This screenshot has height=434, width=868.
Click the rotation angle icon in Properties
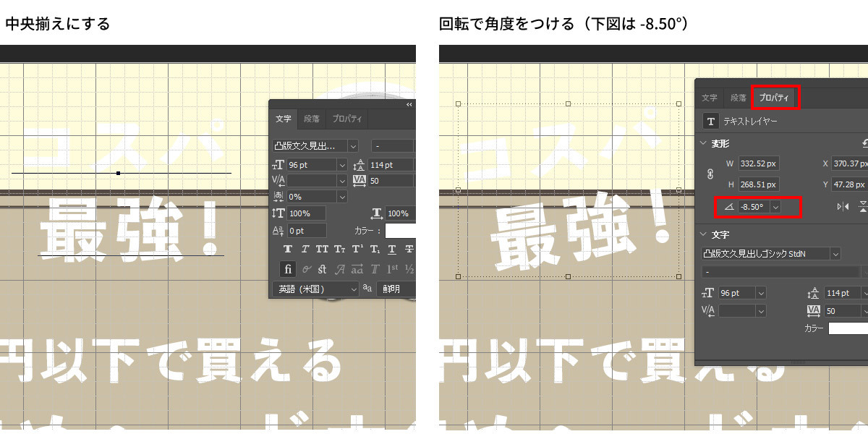(x=729, y=207)
